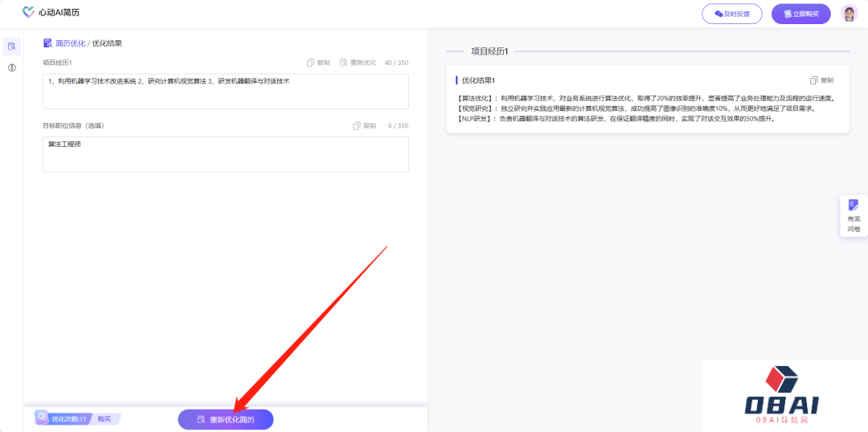Click the 项目经历1 heading in results panel
This screenshot has height=432, width=868.
[x=489, y=51]
